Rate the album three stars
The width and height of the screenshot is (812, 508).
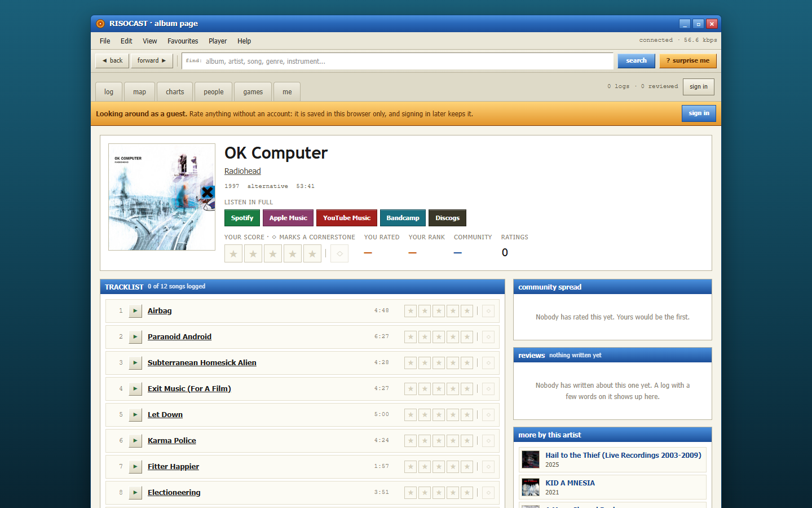273,253
